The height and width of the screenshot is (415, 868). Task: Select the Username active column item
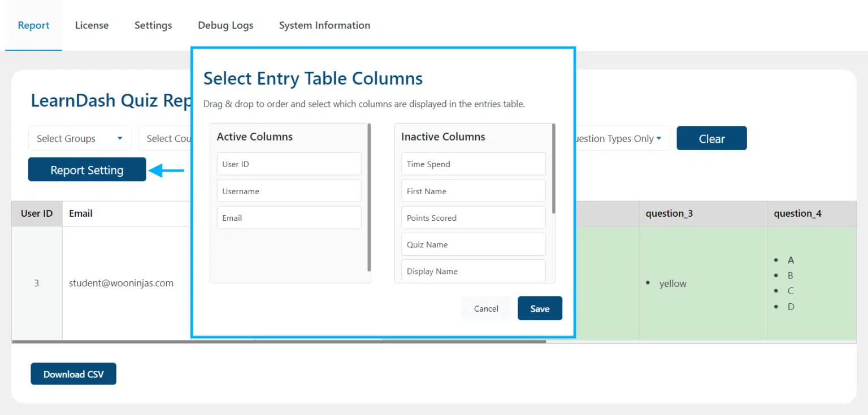point(289,191)
